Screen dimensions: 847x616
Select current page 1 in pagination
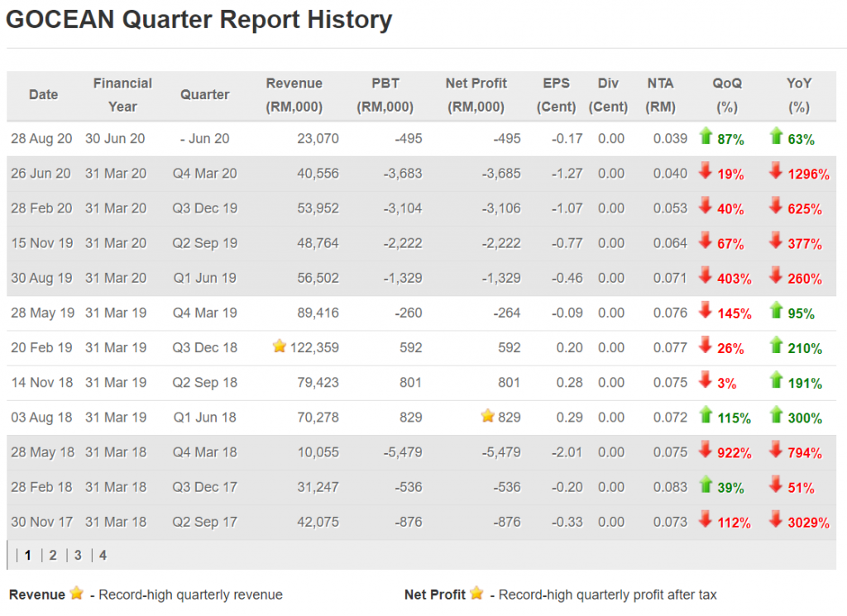coord(27,555)
